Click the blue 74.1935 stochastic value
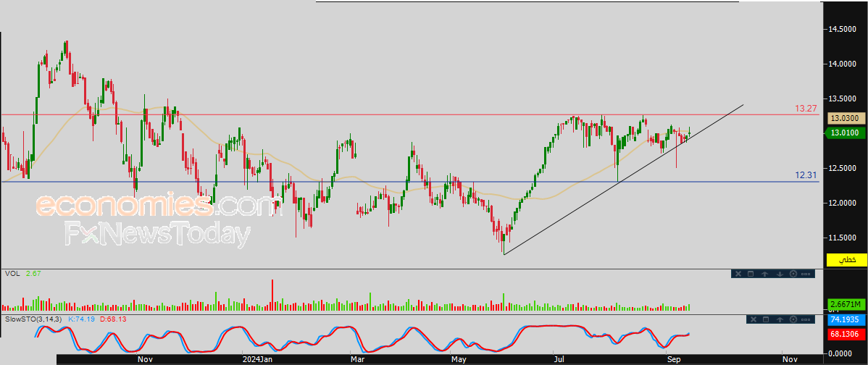Viewport: 868px width, 365px height. pyautogui.click(x=846, y=320)
